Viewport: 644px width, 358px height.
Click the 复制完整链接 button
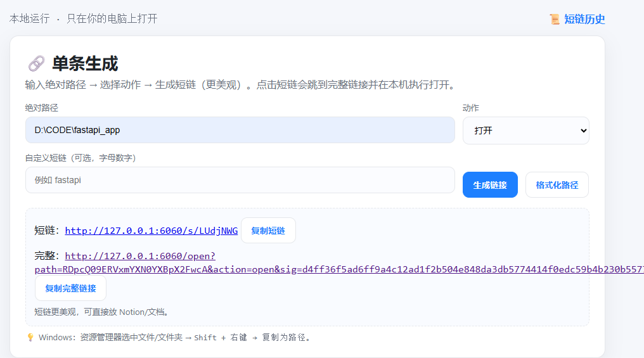click(70, 288)
